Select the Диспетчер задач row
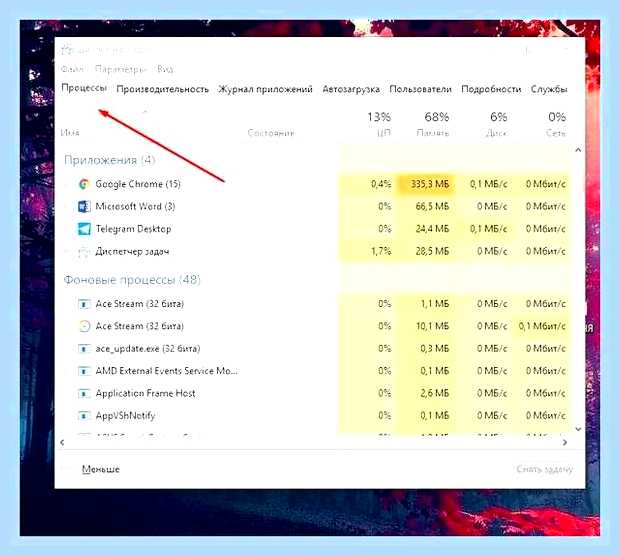 pos(315,252)
